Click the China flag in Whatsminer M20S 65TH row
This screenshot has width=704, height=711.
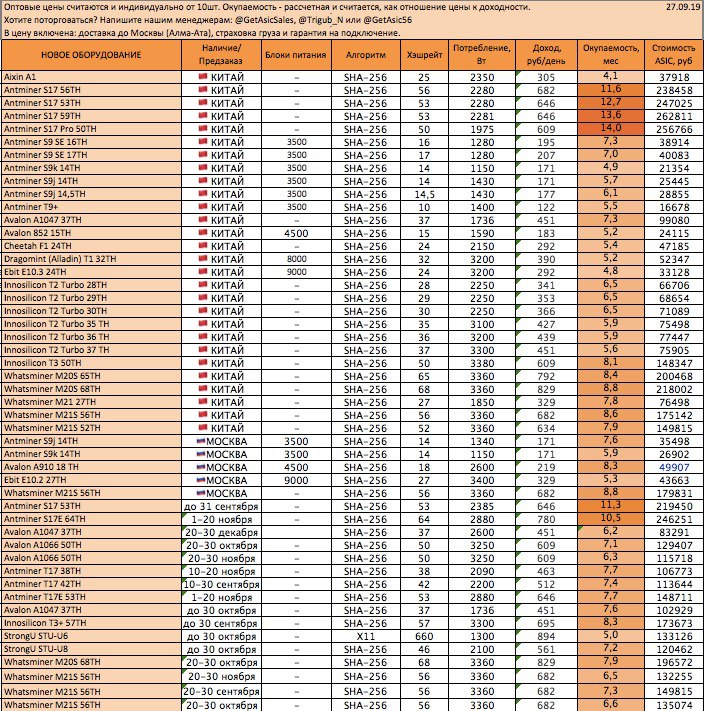(x=203, y=375)
